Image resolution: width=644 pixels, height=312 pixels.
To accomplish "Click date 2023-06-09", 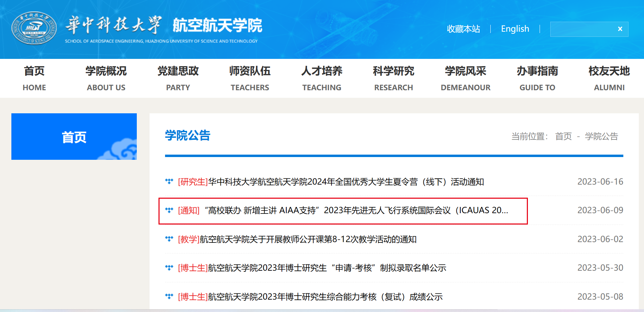I will point(600,210).
